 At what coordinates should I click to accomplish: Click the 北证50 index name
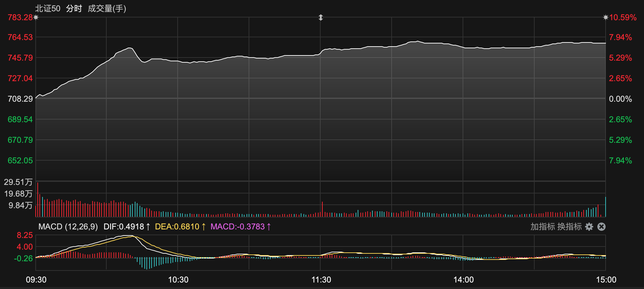point(48,9)
